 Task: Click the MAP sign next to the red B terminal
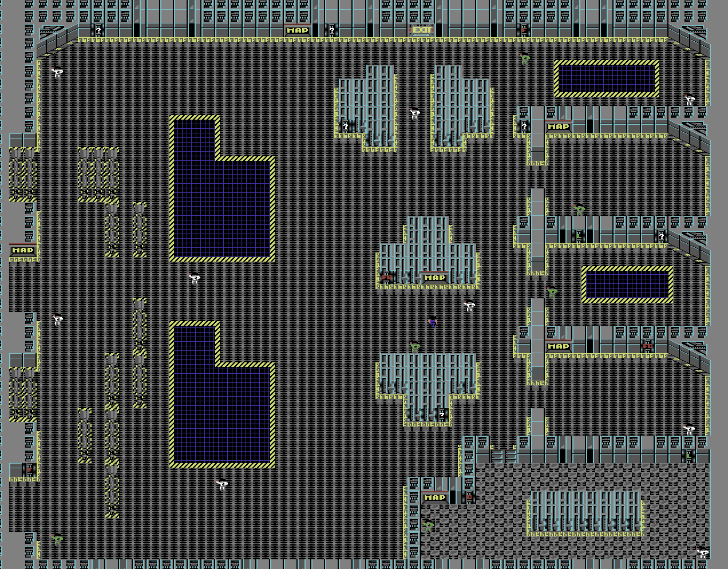tap(435, 497)
